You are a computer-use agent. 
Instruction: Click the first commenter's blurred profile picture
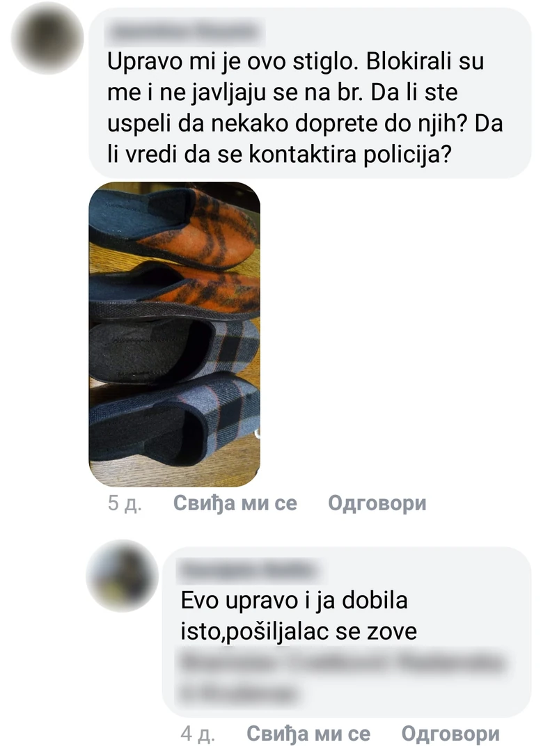click(x=47, y=38)
